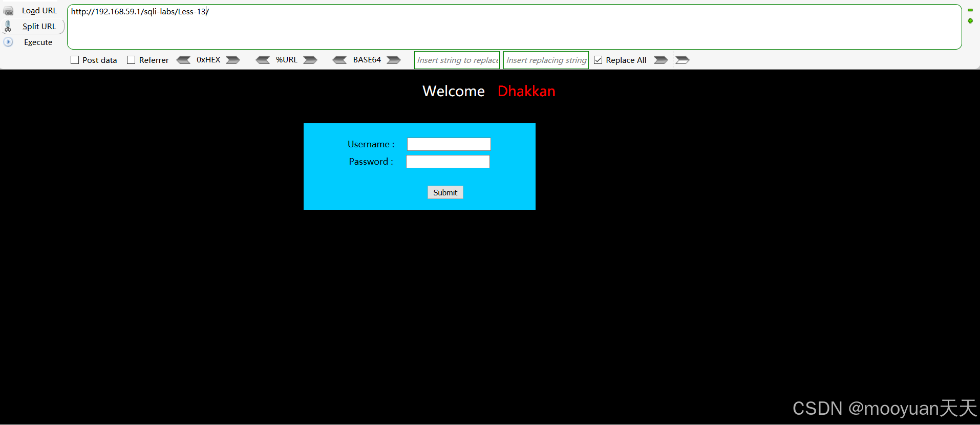Click the 0xHEX decode left arrow
Viewport: 980px width, 425px height.
(183, 60)
